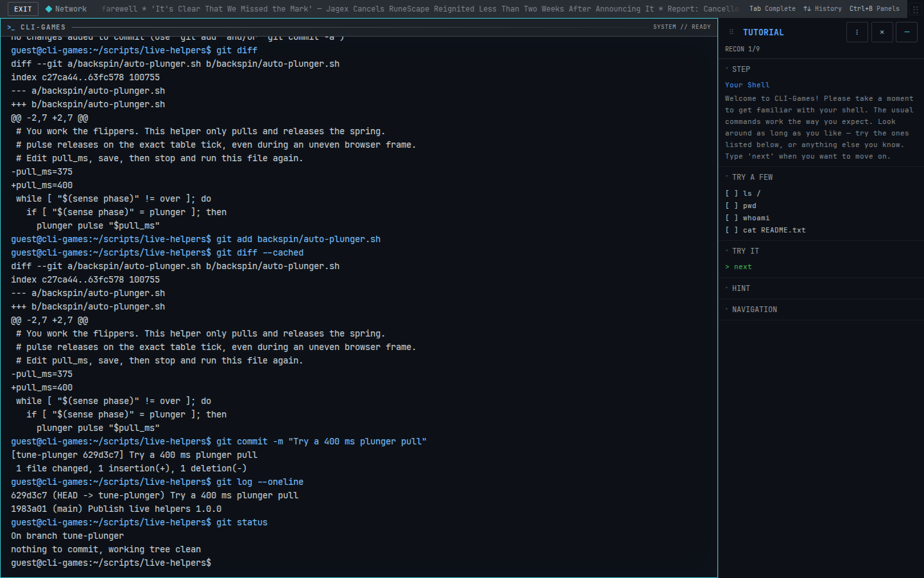Click the 'Your Shell' step title
The width and height of the screenshot is (924, 578).
pyautogui.click(x=747, y=85)
